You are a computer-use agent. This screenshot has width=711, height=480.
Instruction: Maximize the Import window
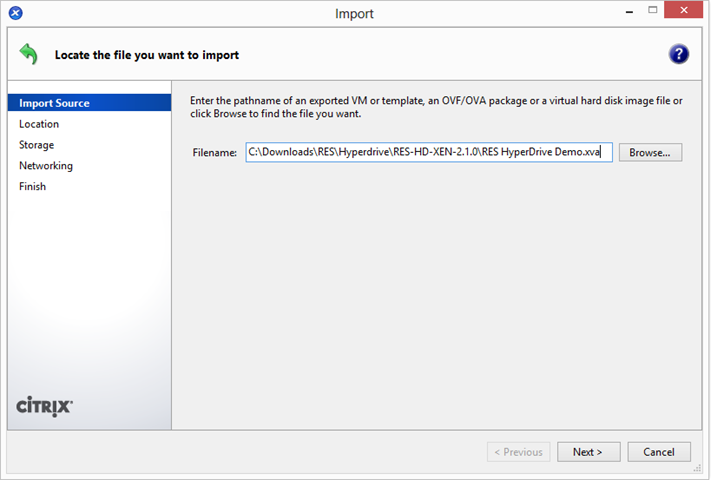(x=653, y=10)
